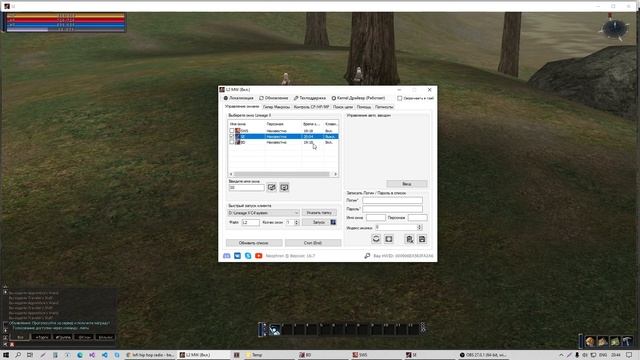Click the rename window icon beside name field

coord(271,187)
